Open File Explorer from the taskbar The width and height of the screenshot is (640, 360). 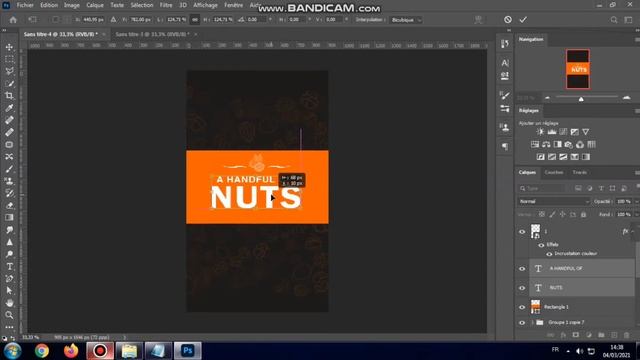129,351
